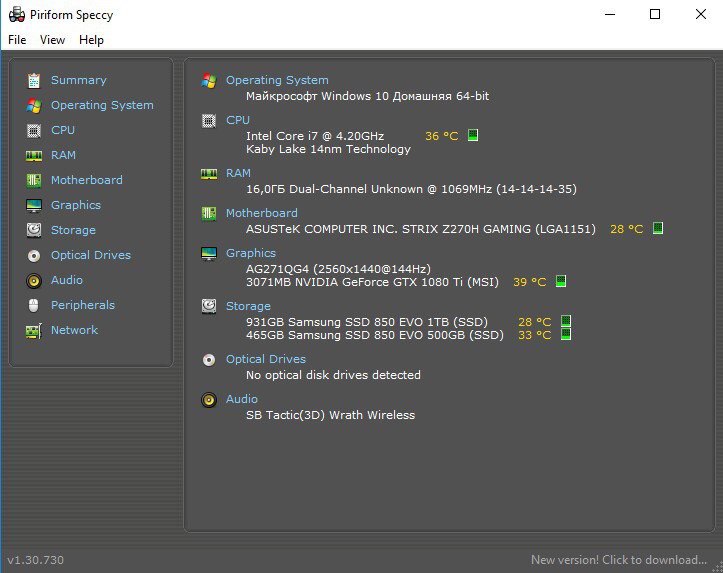The width and height of the screenshot is (723, 573).
Task: Click the RAM stick icon in sidebar
Action: pyautogui.click(x=34, y=156)
